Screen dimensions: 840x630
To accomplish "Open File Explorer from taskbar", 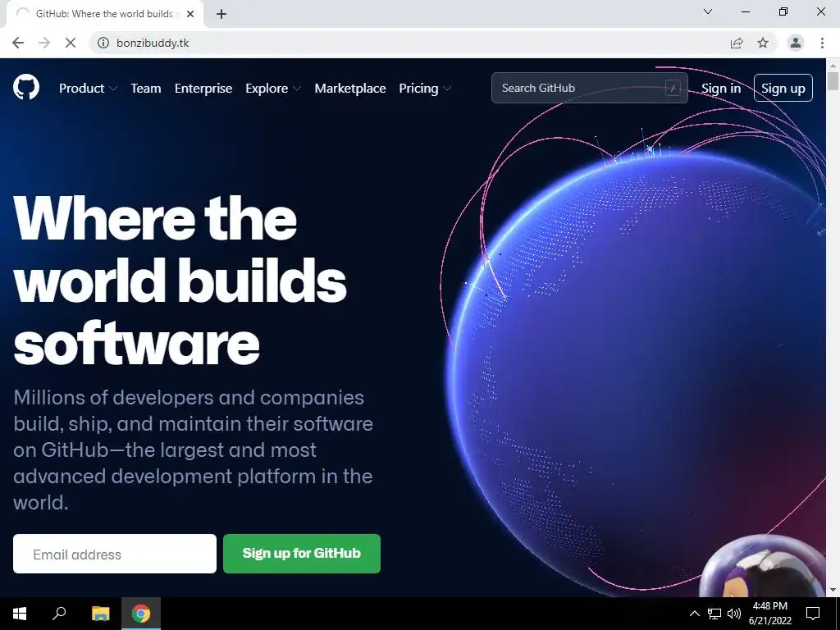I will point(100,614).
